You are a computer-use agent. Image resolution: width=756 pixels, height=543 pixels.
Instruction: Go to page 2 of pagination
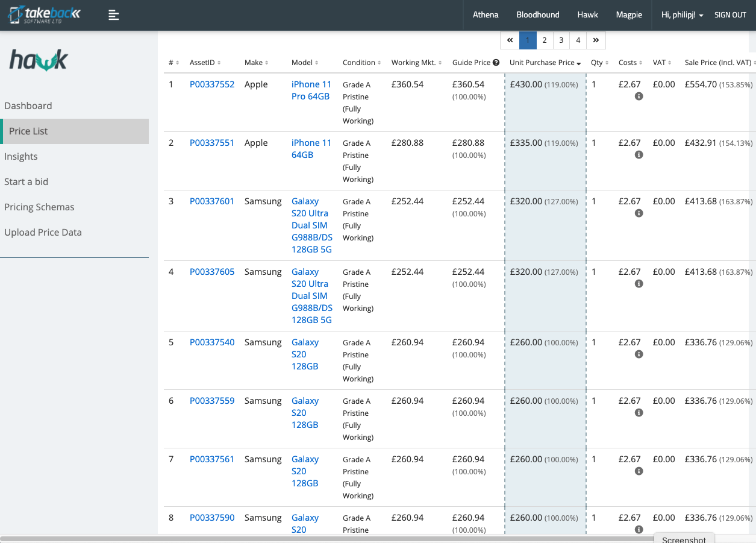point(545,40)
